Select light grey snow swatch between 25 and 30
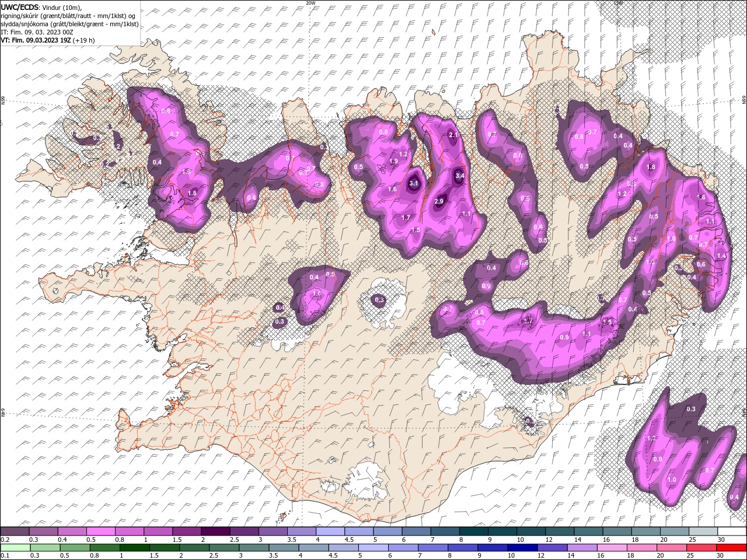The height and width of the screenshot is (560, 747). tap(703, 531)
